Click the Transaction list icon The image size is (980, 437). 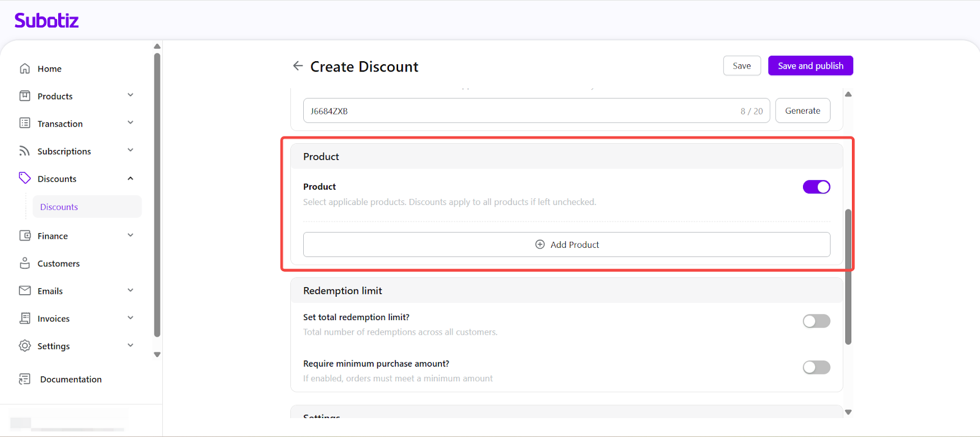[x=24, y=123]
